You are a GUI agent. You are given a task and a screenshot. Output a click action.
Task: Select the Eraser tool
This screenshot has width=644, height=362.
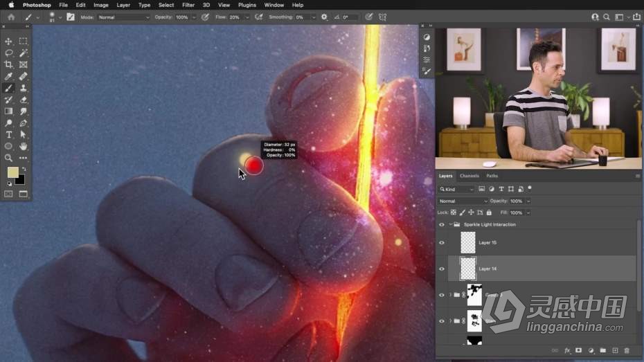[23, 100]
